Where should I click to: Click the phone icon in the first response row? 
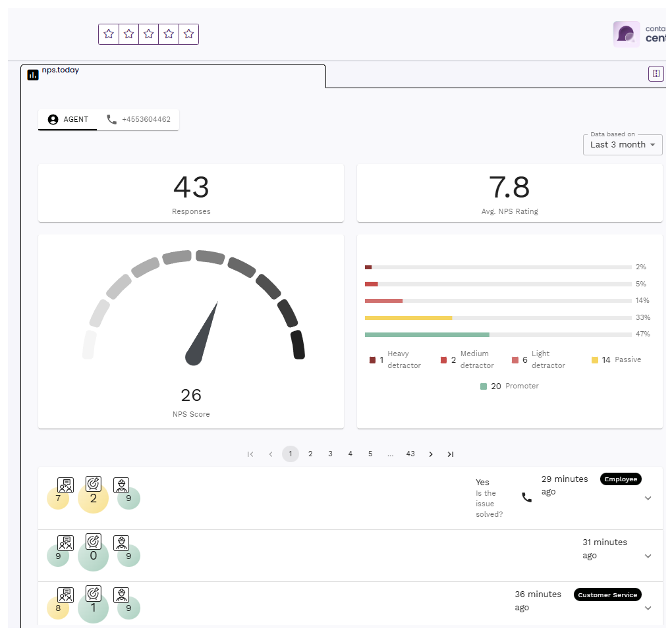tap(526, 498)
